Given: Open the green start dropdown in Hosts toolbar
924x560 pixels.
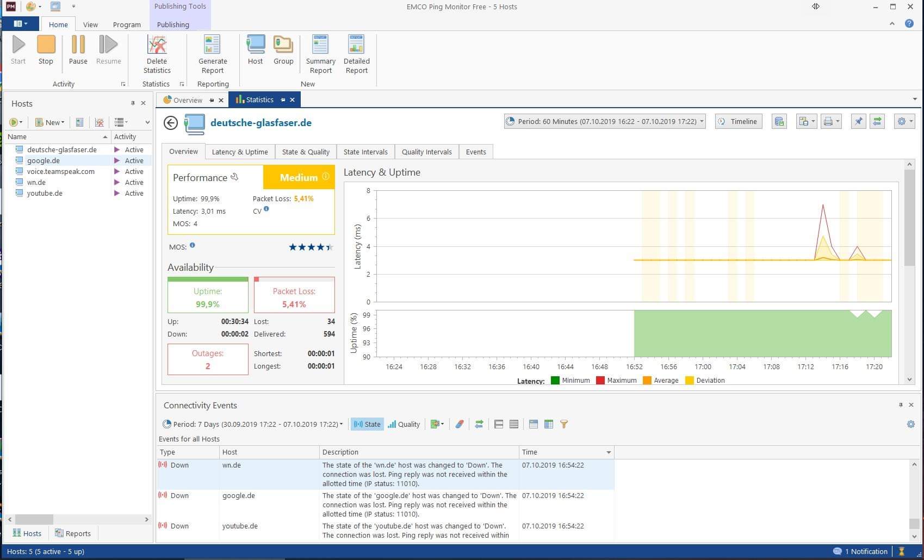Looking at the screenshot, I should coord(16,122).
